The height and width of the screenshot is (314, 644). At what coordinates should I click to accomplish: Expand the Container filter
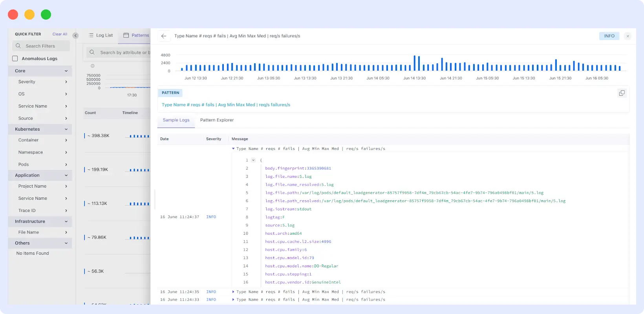pyautogui.click(x=66, y=140)
